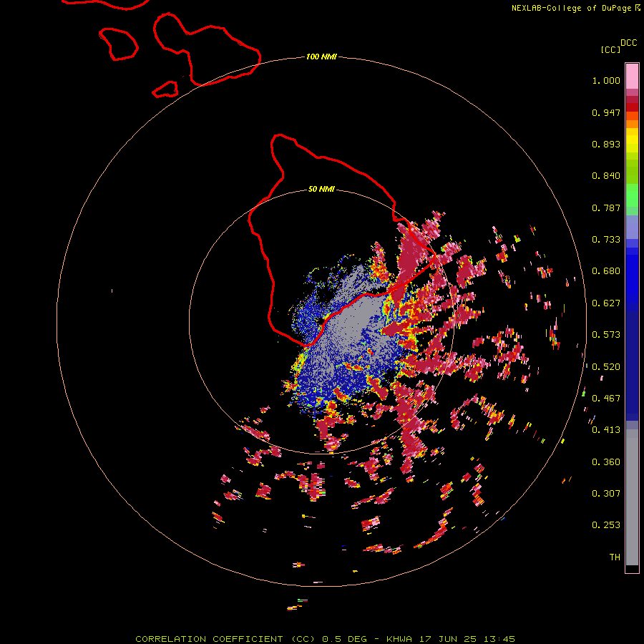Click the 0.467 value on the color scale

point(606,399)
